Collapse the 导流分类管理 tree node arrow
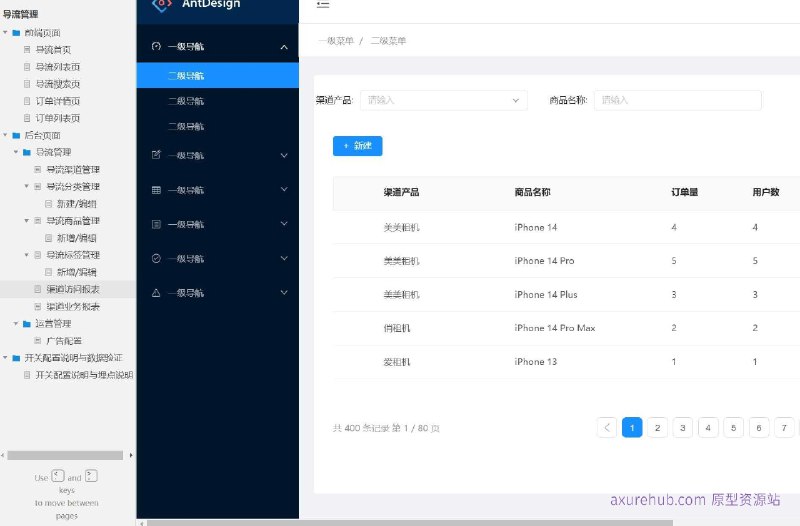This screenshot has height=526, width=800. click(x=27, y=186)
